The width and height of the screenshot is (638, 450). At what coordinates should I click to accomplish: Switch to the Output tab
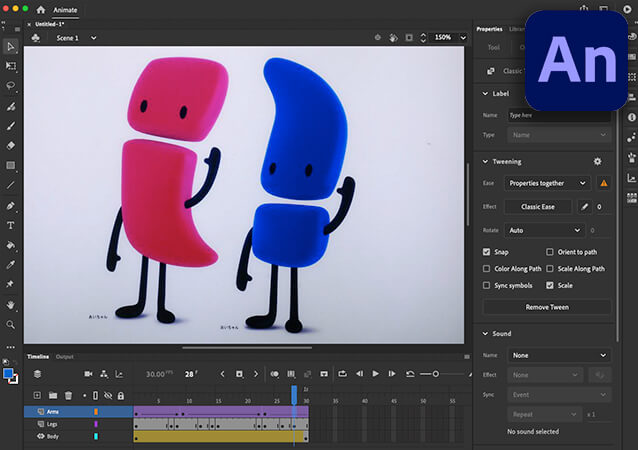click(x=65, y=356)
